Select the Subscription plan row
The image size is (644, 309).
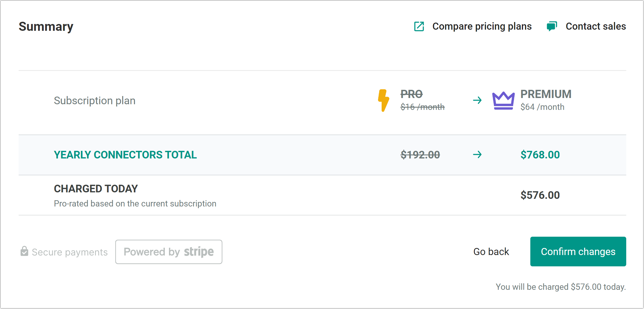(x=94, y=100)
